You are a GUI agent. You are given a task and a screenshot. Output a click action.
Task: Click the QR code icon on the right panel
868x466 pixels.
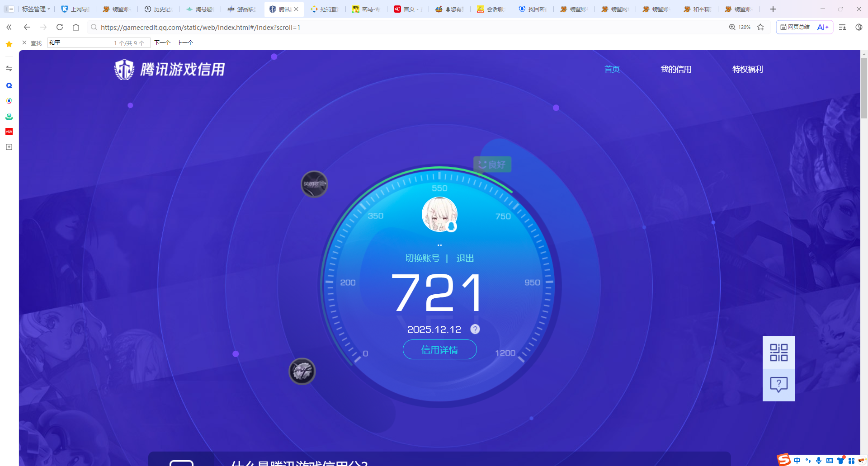(778, 352)
